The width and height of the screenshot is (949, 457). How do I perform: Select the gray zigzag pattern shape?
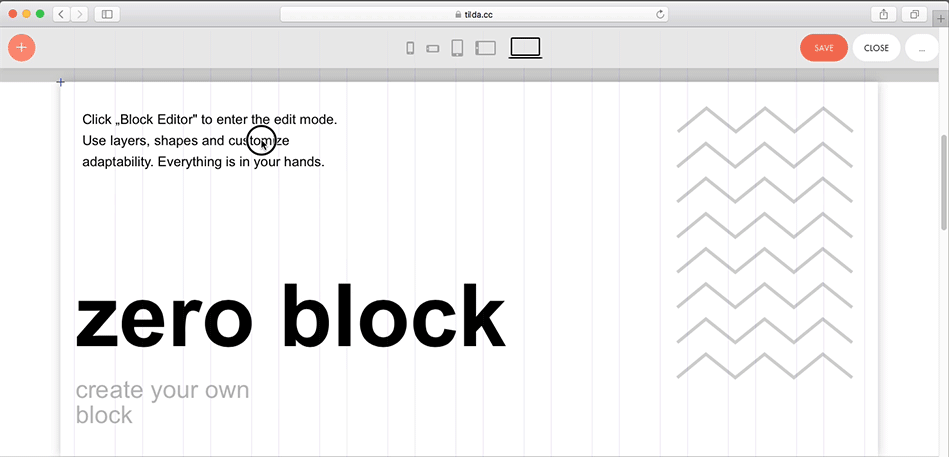pyautogui.click(x=764, y=243)
